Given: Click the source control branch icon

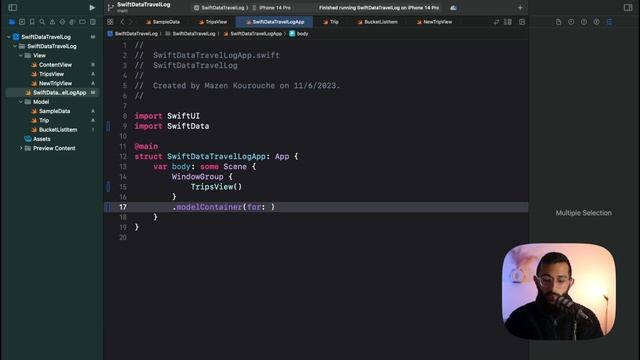Looking at the screenshot, I should 110,7.
